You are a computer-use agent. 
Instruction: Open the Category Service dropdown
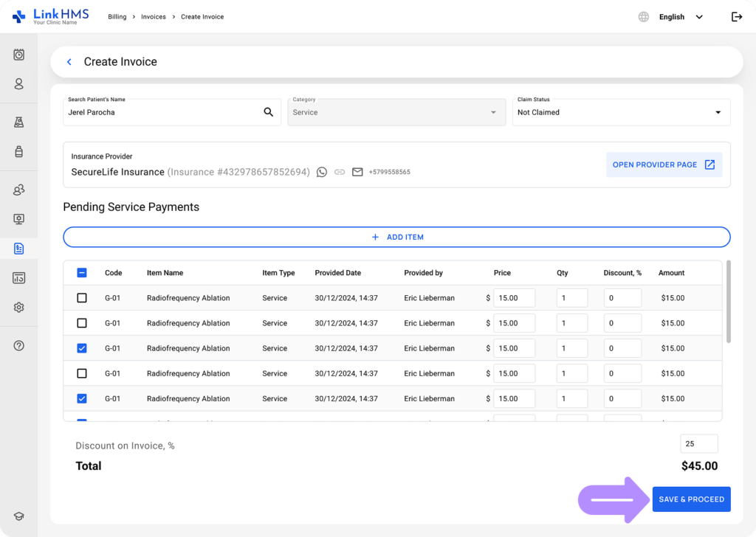[396, 112]
